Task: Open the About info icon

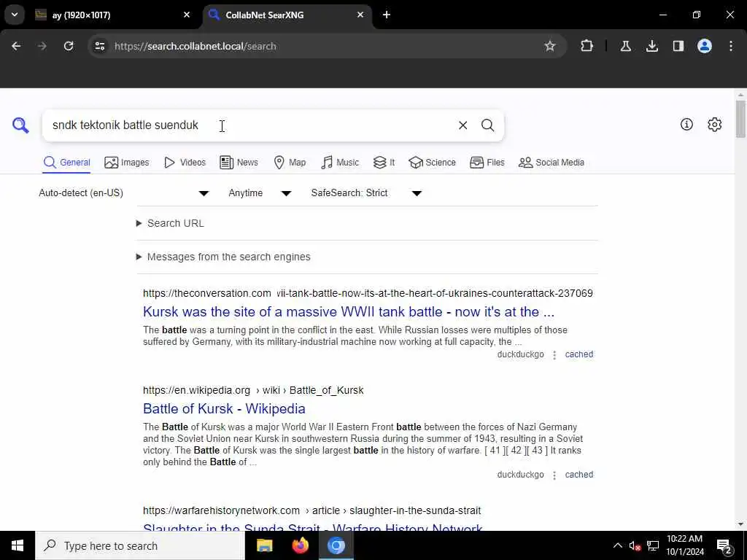Action: coord(686,124)
